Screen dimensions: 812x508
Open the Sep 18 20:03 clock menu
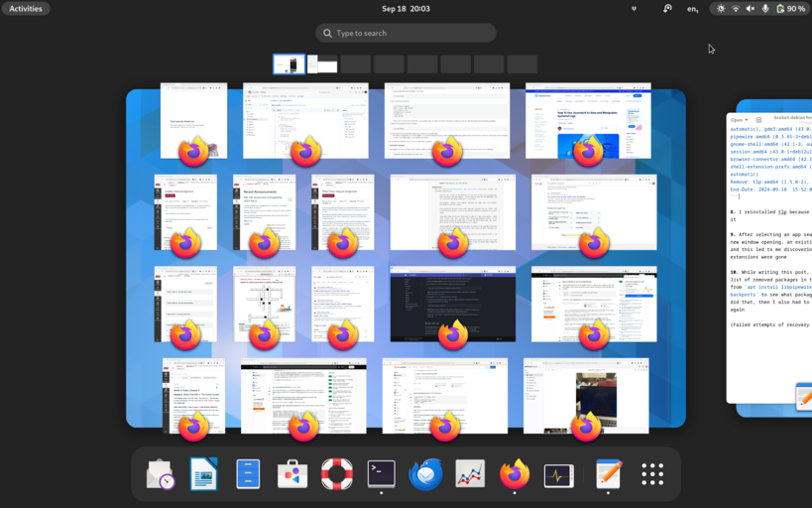[406, 8]
